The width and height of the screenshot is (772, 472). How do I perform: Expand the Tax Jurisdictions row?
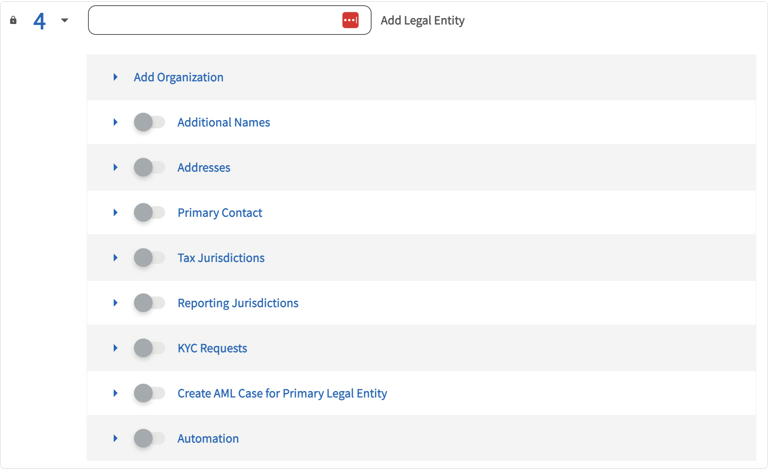(115, 258)
